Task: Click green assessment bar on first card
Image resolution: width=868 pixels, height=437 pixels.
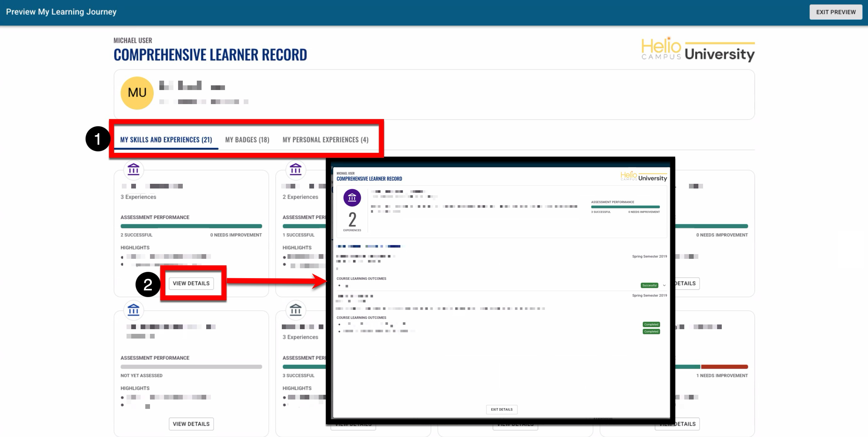Action: 191,226
